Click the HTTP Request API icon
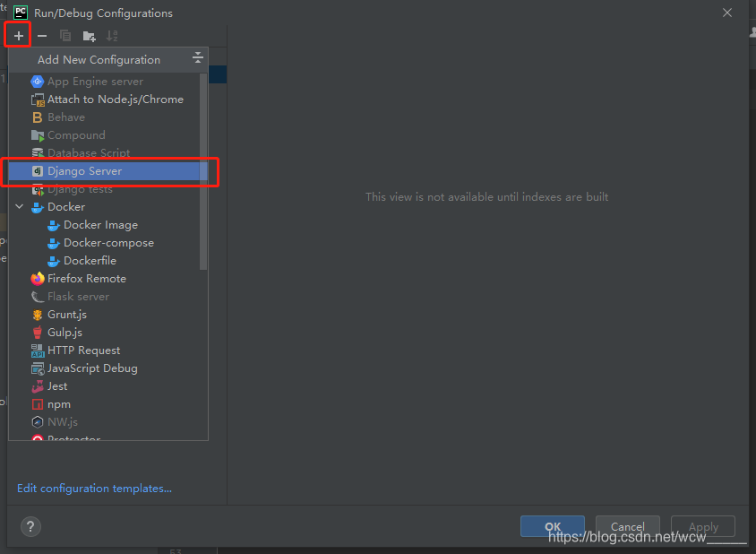The height and width of the screenshot is (554, 756). (x=37, y=351)
